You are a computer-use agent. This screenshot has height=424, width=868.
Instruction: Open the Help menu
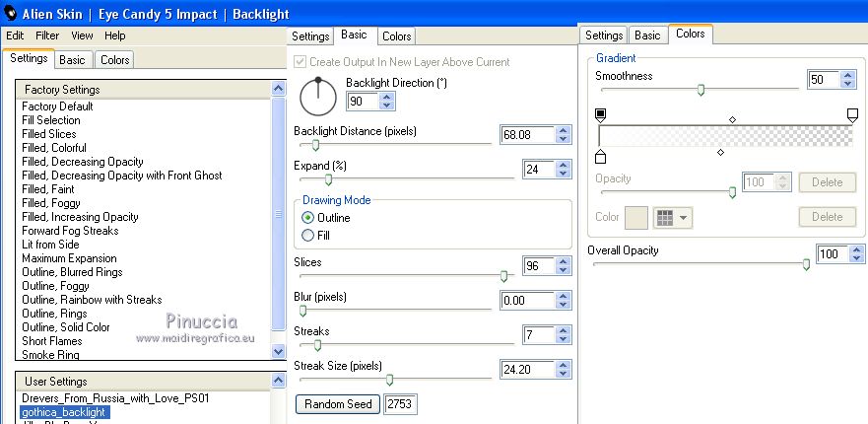click(x=115, y=35)
